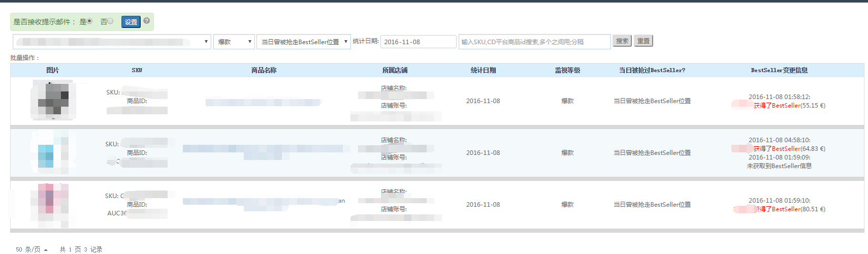The image size is (868, 254).
Task: Focus the SKU product ID search box
Action: 534,42
